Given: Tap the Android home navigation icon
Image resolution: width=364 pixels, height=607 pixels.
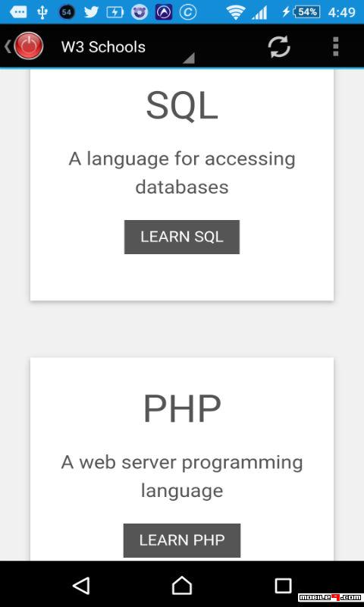Looking at the screenshot, I should 182,585.
